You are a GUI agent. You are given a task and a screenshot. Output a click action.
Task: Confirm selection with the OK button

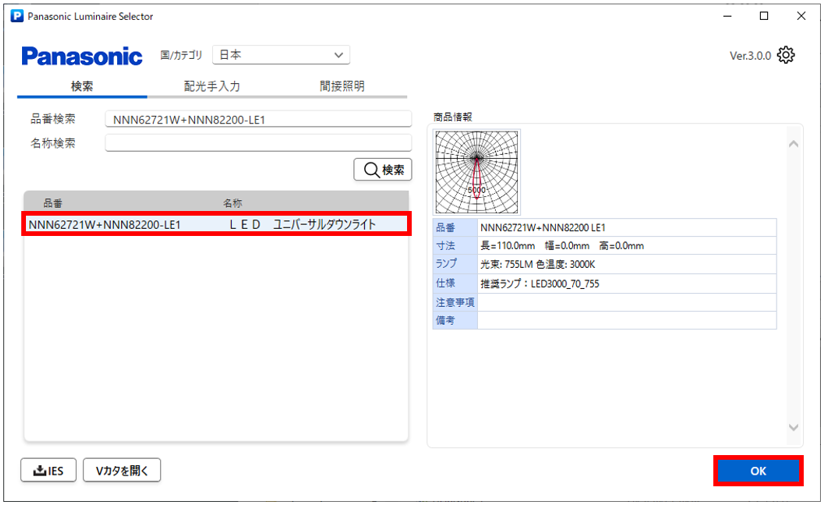[x=757, y=471]
